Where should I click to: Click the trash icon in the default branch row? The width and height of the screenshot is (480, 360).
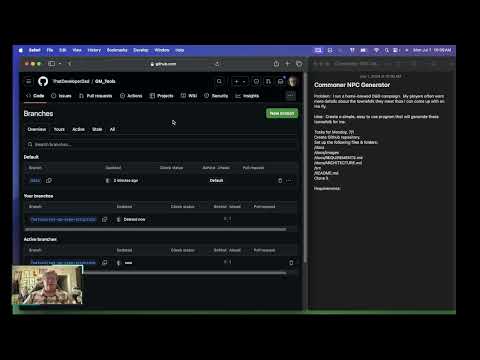point(280,180)
